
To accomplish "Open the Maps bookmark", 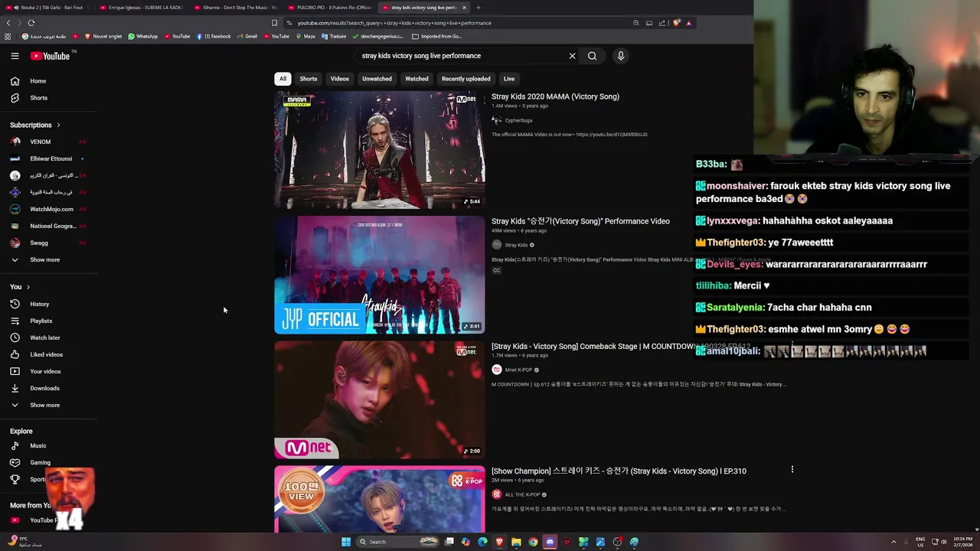I will 305,36.
